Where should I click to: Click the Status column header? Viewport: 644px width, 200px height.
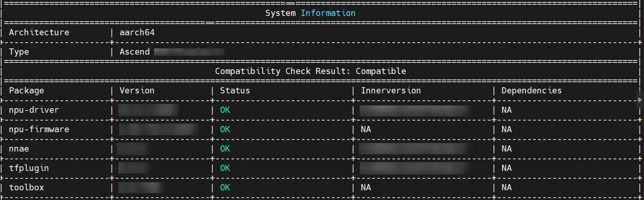click(235, 91)
